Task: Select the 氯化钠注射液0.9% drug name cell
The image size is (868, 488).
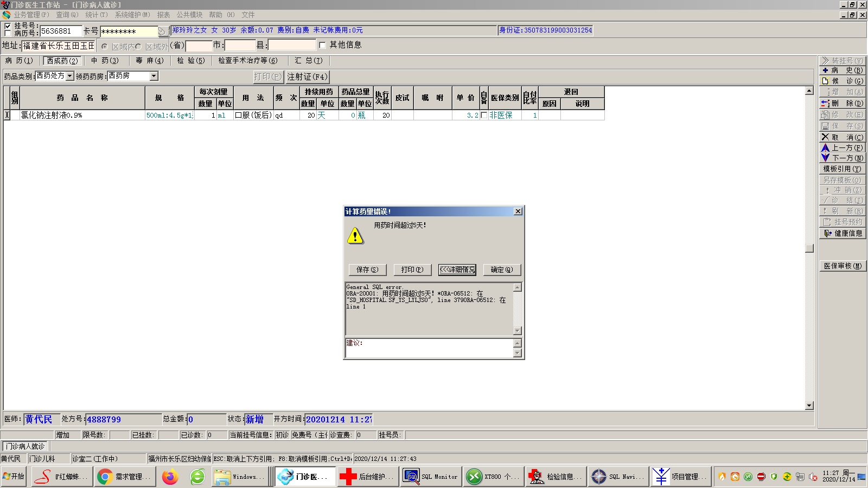Action: pos(82,115)
